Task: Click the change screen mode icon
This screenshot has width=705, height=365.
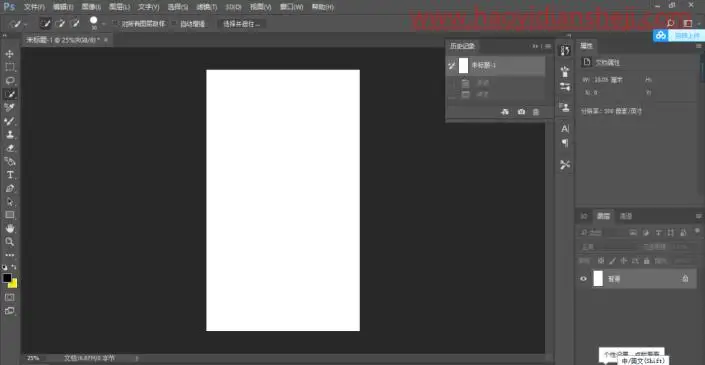Action: click(9, 311)
